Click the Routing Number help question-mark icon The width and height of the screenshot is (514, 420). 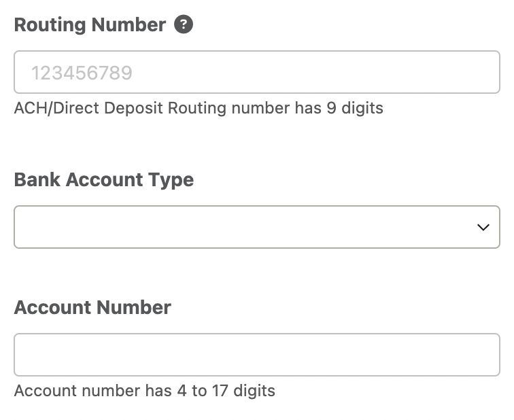pyautogui.click(x=184, y=24)
